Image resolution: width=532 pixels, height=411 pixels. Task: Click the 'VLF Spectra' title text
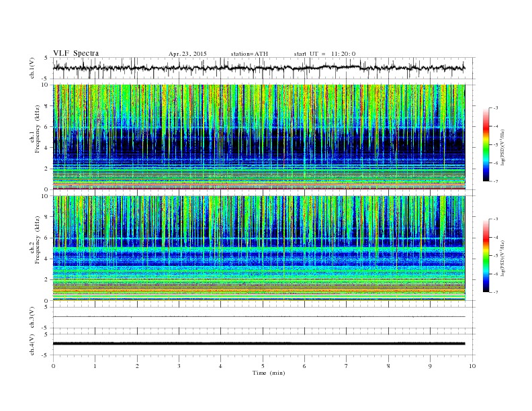point(76,53)
